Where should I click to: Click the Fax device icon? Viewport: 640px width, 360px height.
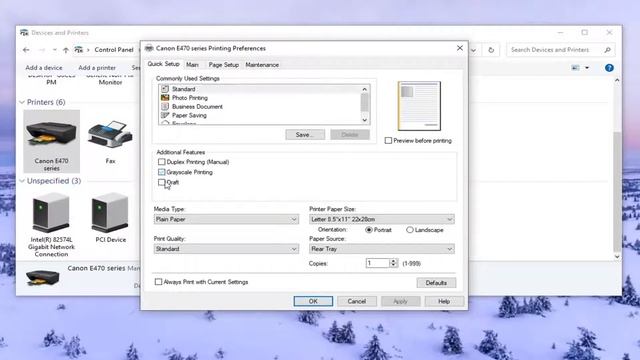pyautogui.click(x=110, y=135)
